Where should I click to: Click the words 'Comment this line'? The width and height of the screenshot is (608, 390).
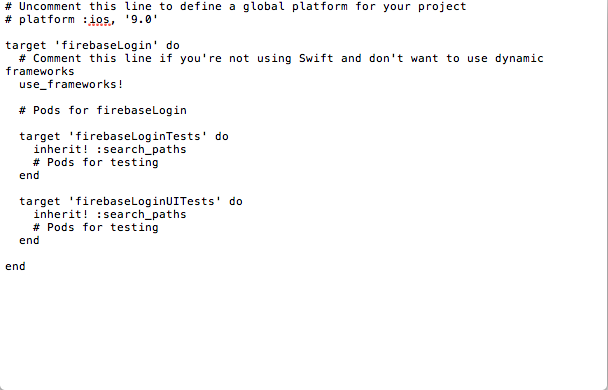(92, 59)
